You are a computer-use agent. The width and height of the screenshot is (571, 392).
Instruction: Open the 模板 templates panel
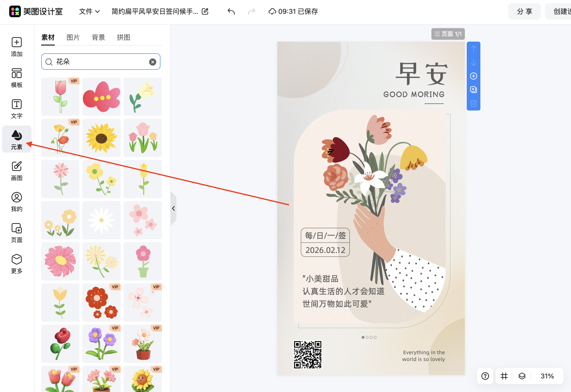click(x=16, y=78)
